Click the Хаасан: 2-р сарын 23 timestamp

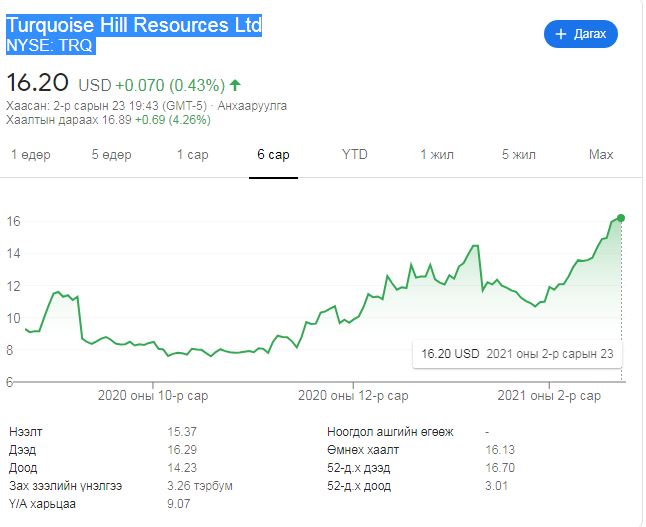click(x=106, y=106)
